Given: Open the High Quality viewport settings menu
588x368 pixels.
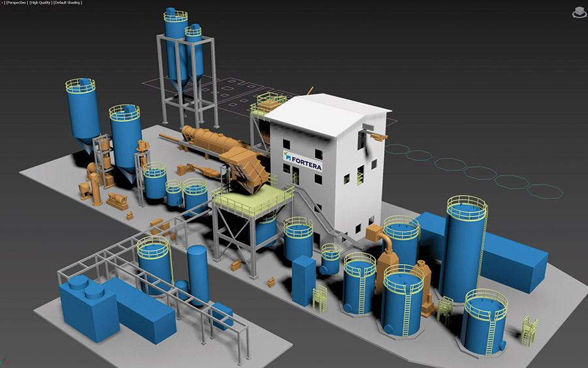Looking at the screenshot, I should [44, 3].
